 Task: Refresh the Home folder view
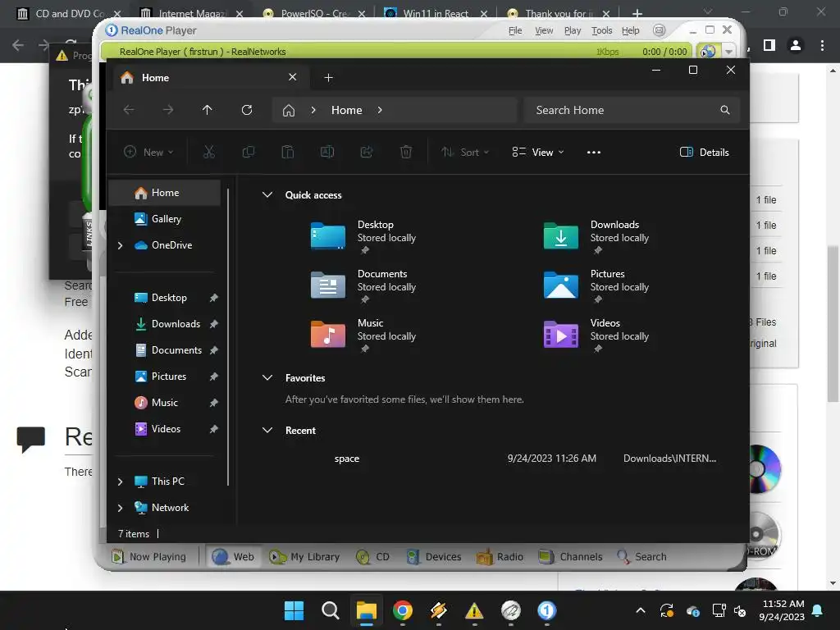(247, 110)
